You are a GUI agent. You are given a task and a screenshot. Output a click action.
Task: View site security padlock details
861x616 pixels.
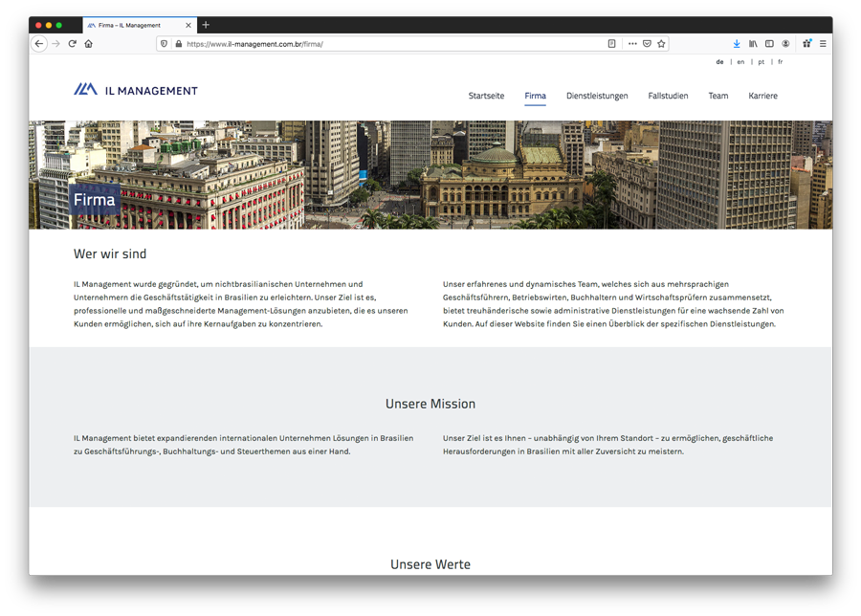[x=179, y=44]
